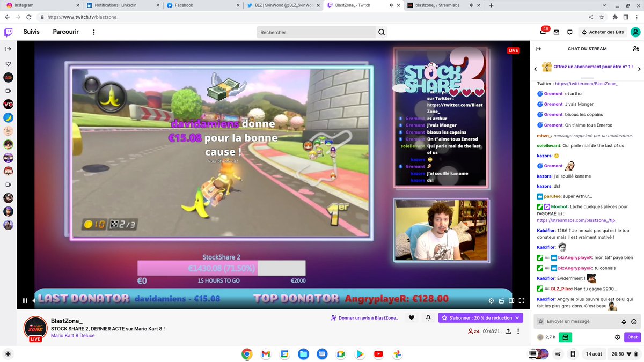This screenshot has height=362, width=644.
Task: Open the system tray showing 20:50
Action: pyautogui.click(x=624, y=354)
